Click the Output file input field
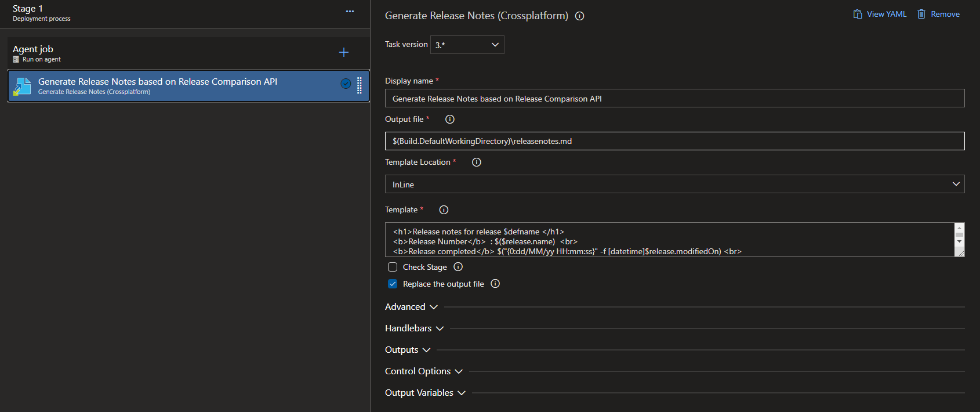Screen dimensions: 980x412 [674, 141]
